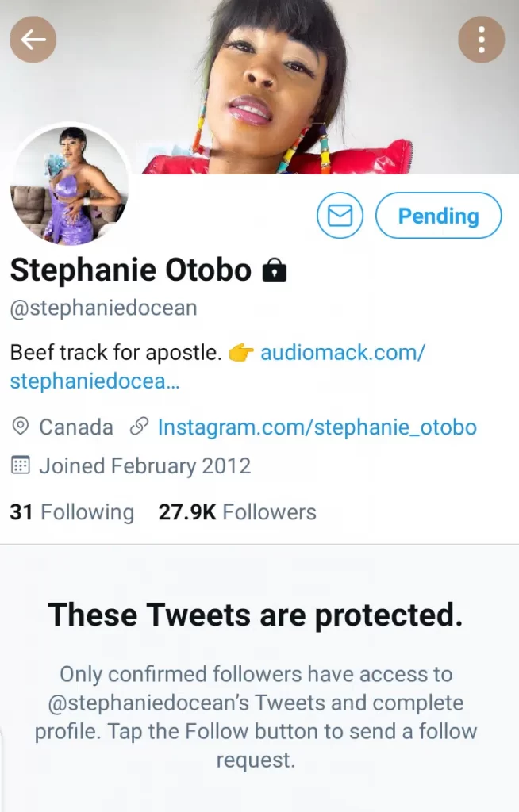
Task: Click the 'These Tweets are protected.' heading
Action: [256, 615]
